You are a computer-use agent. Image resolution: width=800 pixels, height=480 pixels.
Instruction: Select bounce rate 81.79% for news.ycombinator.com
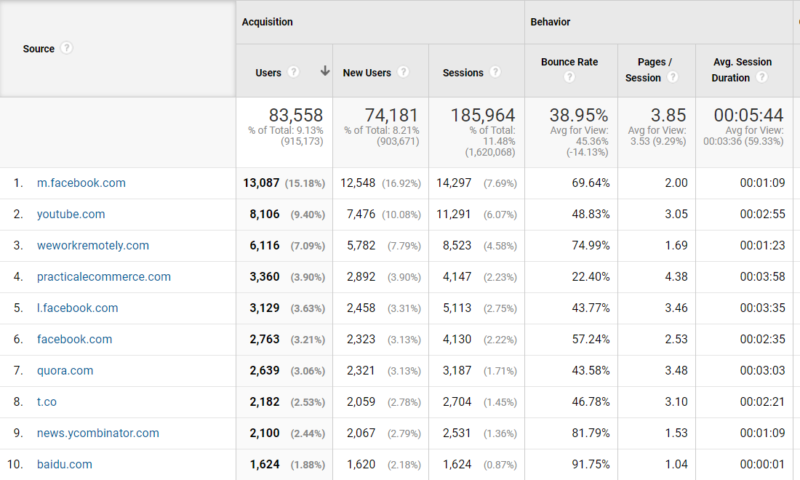click(591, 433)
